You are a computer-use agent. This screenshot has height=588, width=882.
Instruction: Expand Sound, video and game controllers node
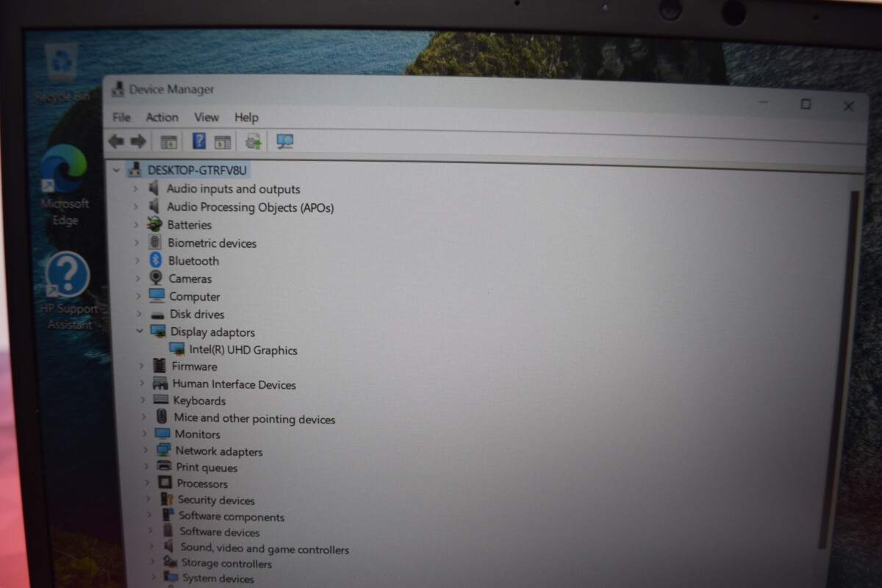151,547
